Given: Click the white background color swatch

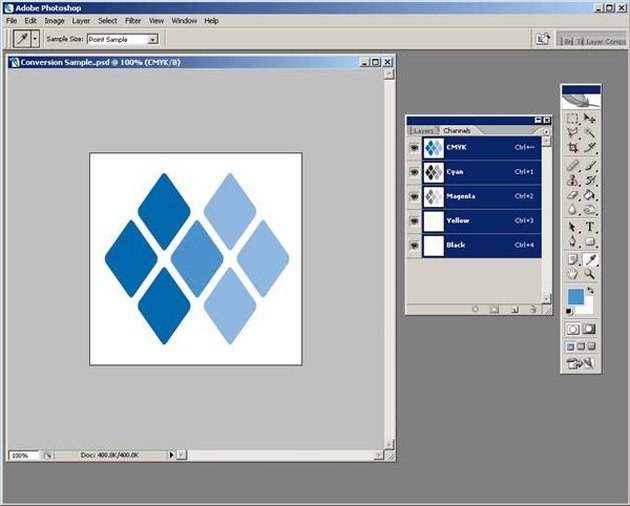Looking at the screenshot, I should [587, 308].
